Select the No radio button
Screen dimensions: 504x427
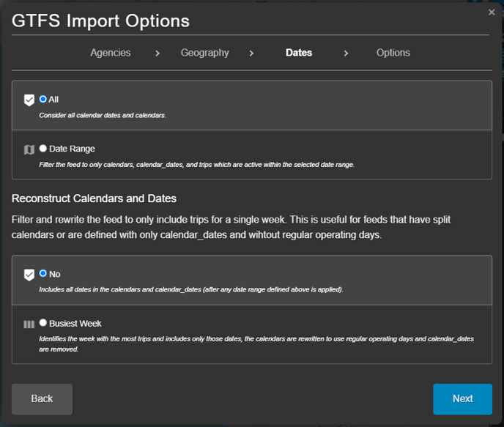click(x=42, y=273)
